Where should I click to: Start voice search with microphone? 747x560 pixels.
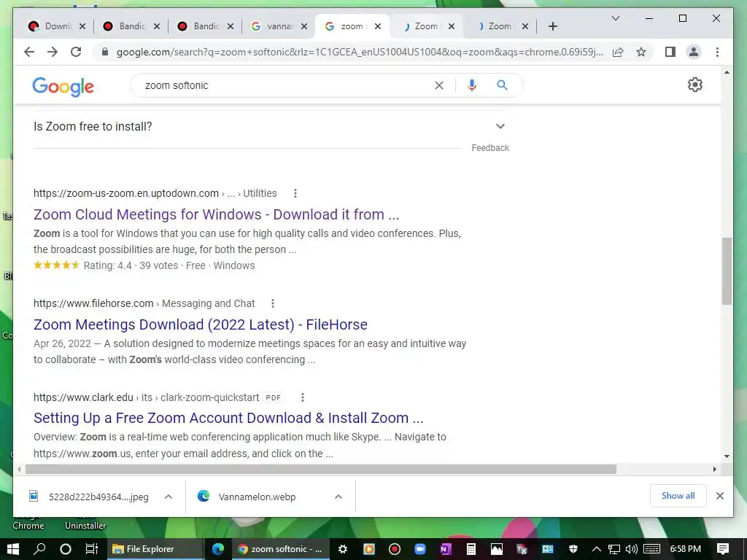(472, 85)
